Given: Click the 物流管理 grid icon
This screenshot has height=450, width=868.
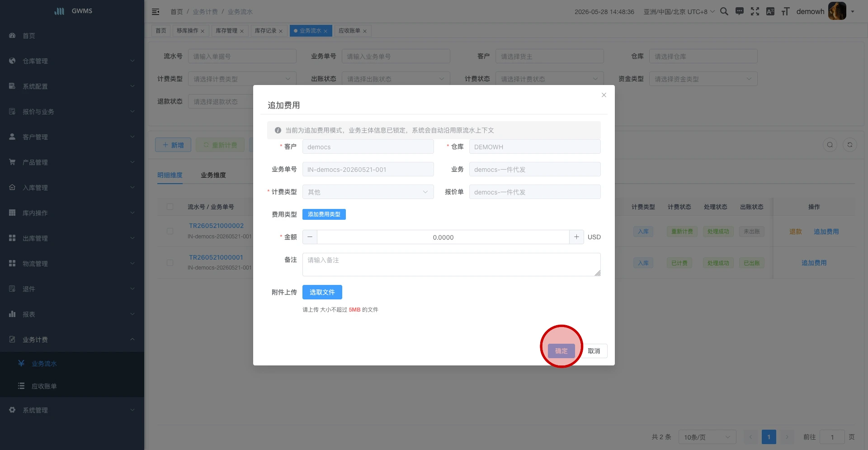Looking at the screenshot, I should (12, 263).
